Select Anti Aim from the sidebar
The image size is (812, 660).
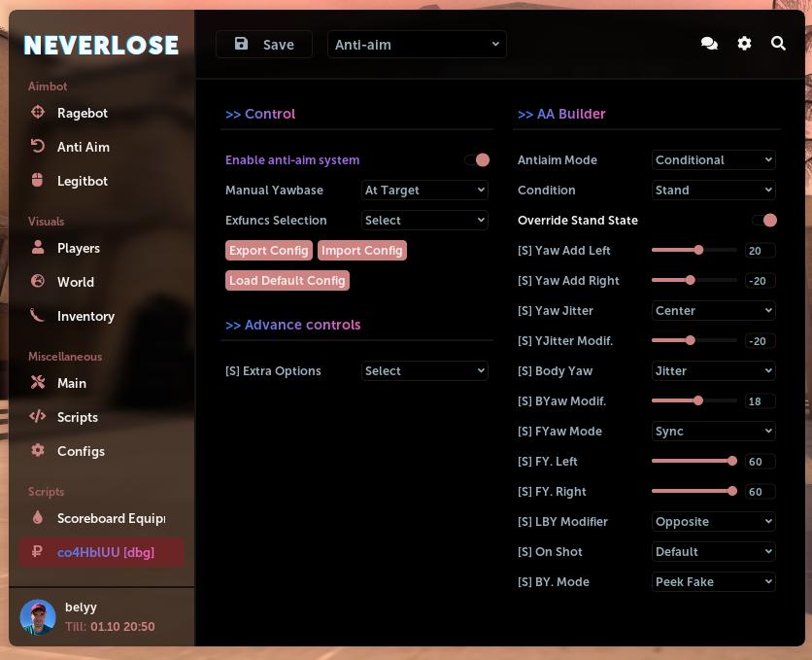click(83, 146)
